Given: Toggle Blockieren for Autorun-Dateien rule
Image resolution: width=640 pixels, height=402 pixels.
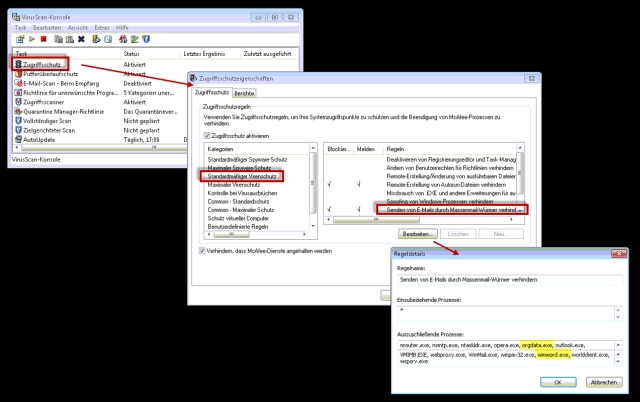Looking at the screenshot, I should [x=329, y=184].
